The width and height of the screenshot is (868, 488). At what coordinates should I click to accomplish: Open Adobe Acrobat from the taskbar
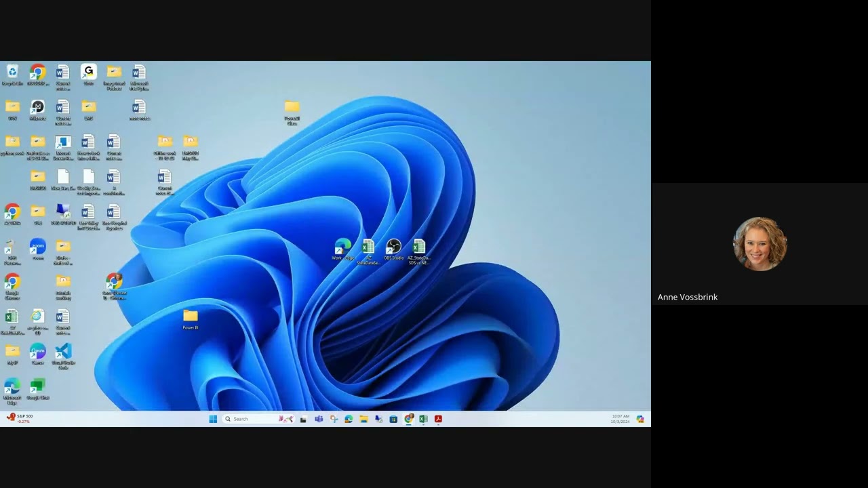pyautogui.click(x=438, y=419)
